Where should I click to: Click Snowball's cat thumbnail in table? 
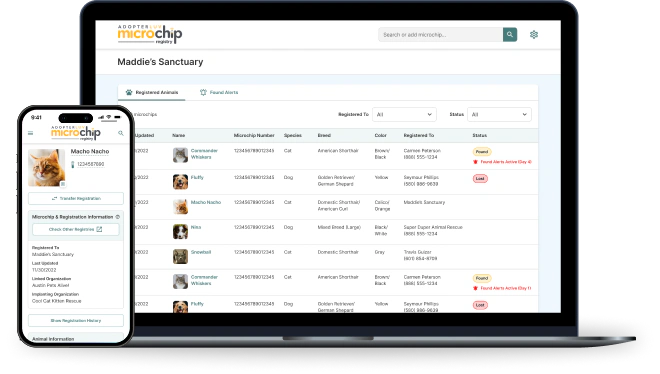[180, 256]
